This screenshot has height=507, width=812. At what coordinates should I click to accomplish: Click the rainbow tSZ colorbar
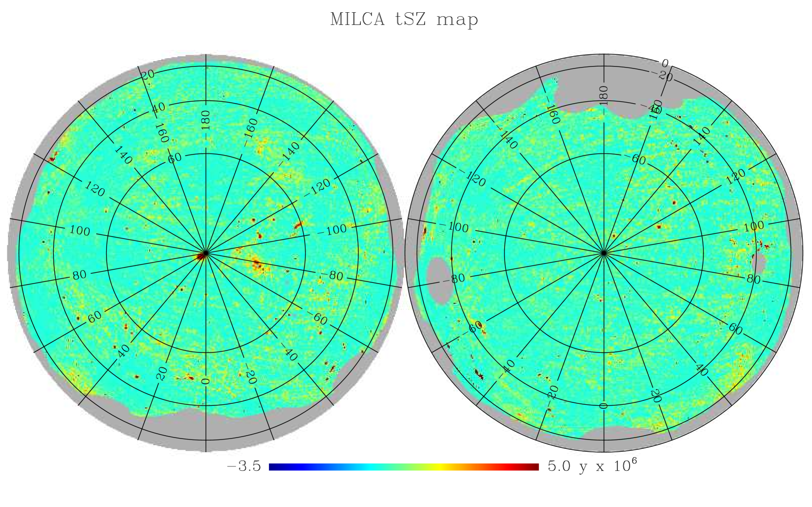click(x=404, y=467)
